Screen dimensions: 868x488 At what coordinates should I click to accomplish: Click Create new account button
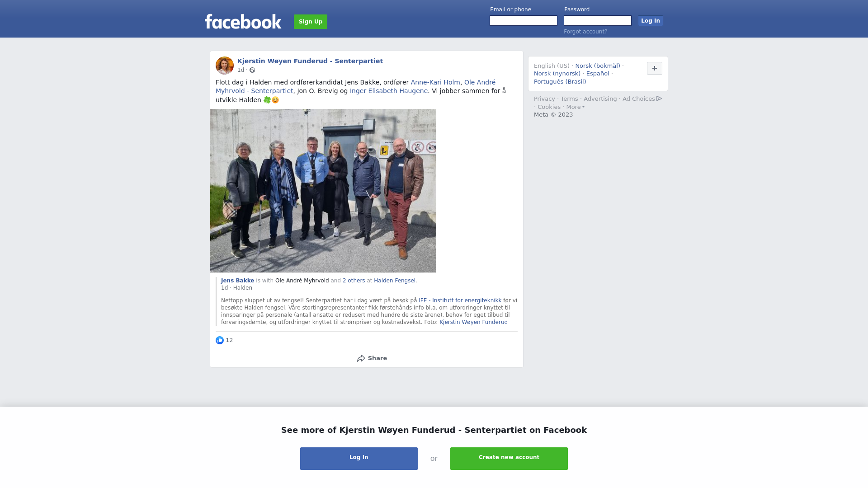(x=509, y=459)
